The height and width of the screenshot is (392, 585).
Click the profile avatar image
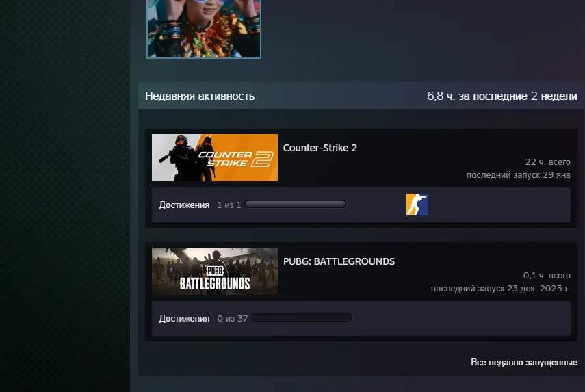[x=204, y=29]
